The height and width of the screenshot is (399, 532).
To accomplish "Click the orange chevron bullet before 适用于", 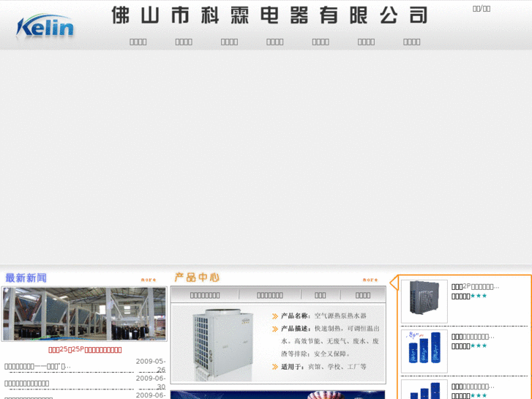I will (x=275, y=367).
